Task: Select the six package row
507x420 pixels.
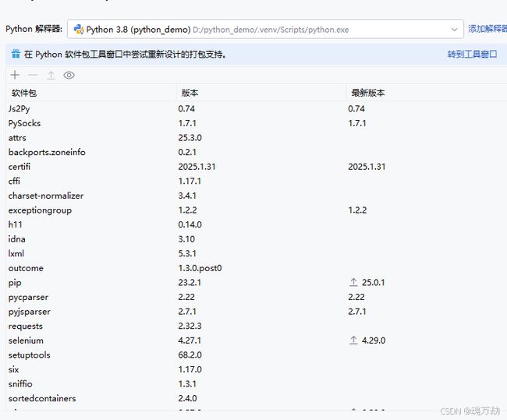Action: pos(256,369)
